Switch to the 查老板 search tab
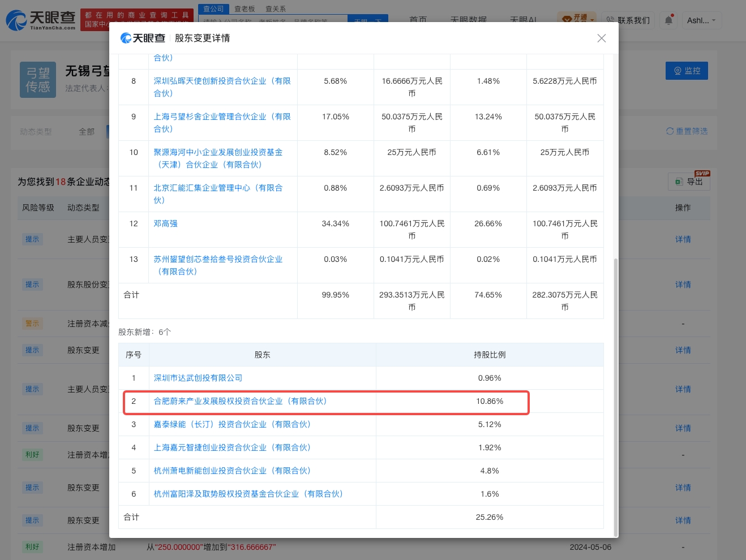This screenshot has width=746, height=560. click(245, 9)
